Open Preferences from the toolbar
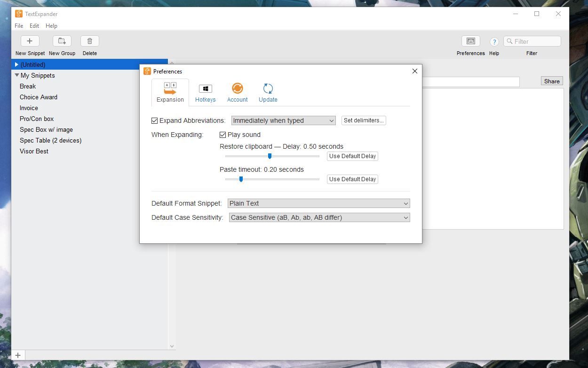 [470, 45]
